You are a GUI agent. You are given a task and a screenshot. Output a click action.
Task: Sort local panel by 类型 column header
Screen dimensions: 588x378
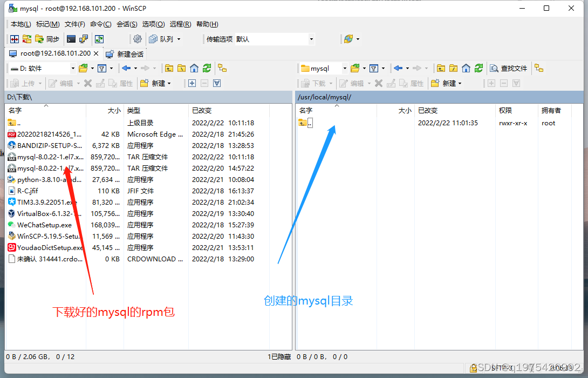tap(156, 110)
